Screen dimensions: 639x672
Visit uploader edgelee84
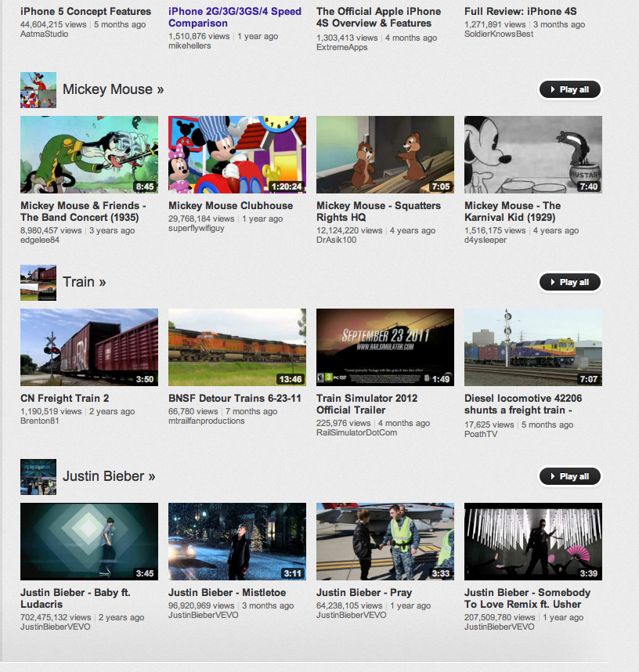tap(40, 240)
